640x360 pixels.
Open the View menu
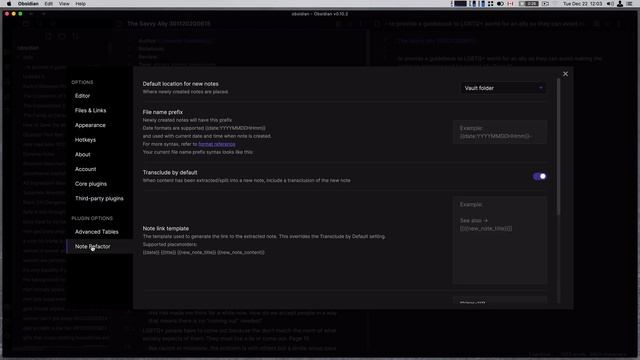(64, 4)
